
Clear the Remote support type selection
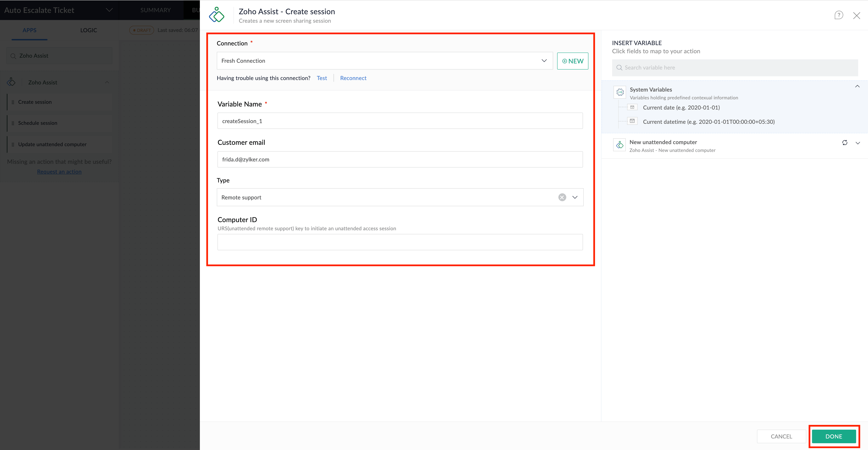coord(562,197)
